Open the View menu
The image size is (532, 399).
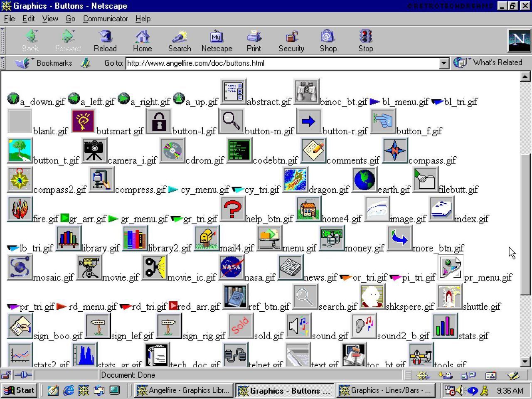[x=50, y=19]
